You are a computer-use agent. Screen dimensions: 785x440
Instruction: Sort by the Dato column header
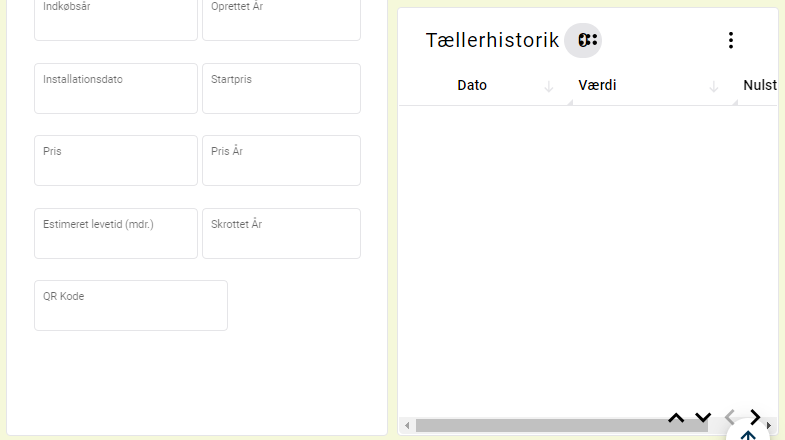472,85
